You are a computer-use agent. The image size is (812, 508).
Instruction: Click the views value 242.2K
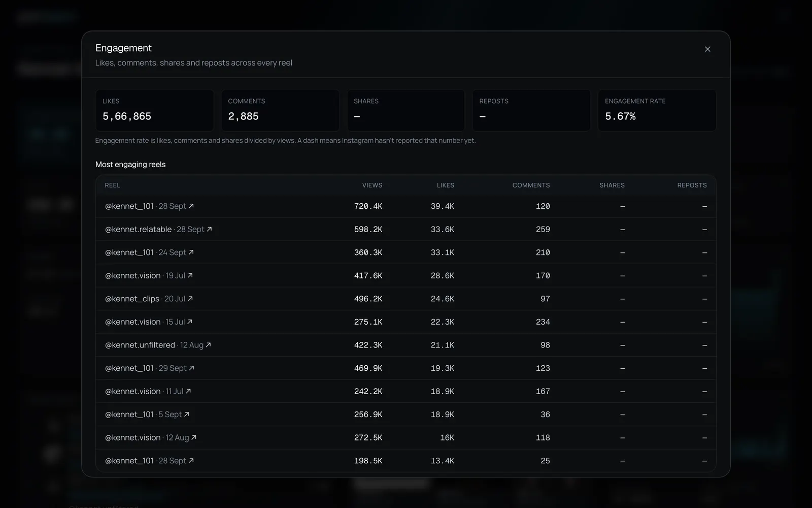point(368,391)
